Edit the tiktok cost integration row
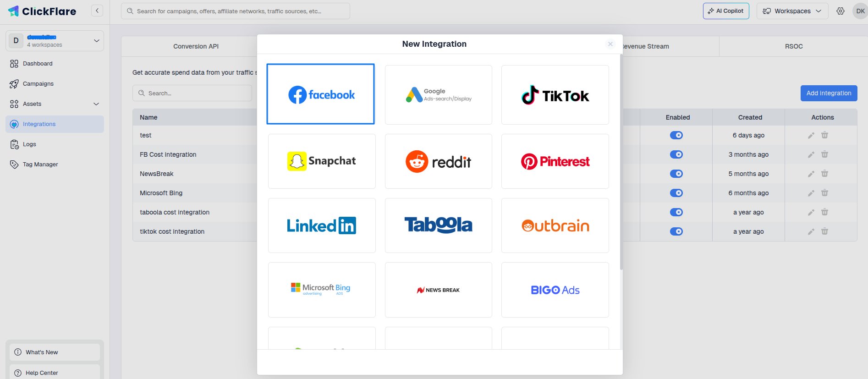Image resolution: width=868 pixels, height=379 pixels. [x=811, y=231]
